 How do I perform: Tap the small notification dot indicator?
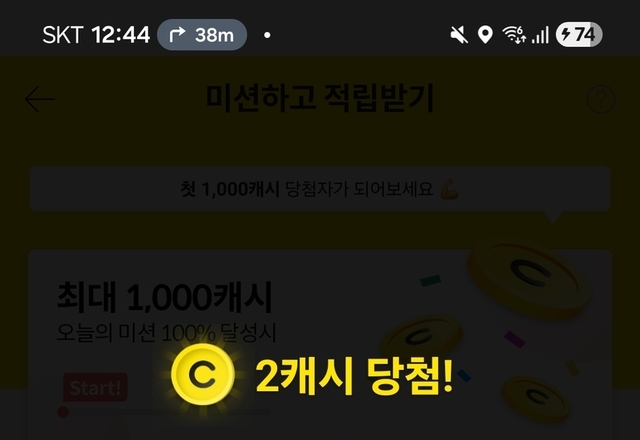pos(267,35)
